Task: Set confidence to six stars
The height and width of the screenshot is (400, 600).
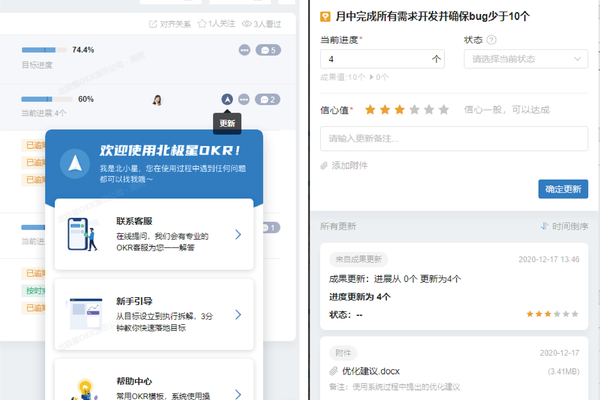Action: pyautogui.click(x=444, y=110)
